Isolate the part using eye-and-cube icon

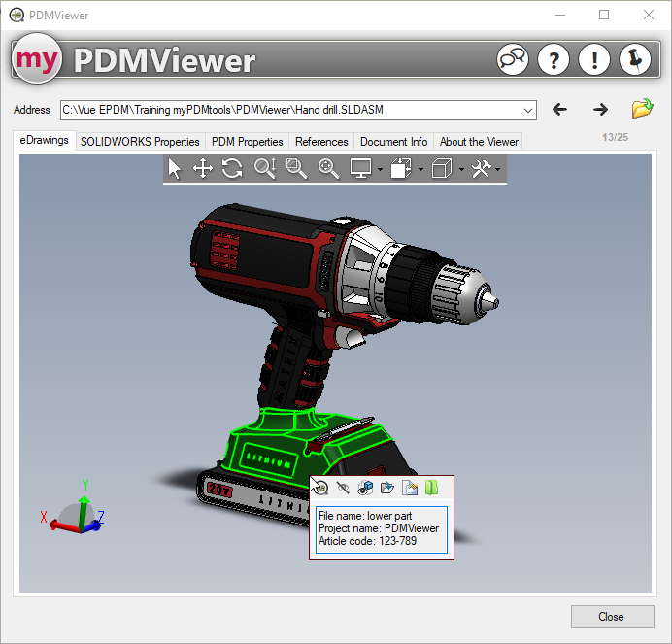(365, 488)
